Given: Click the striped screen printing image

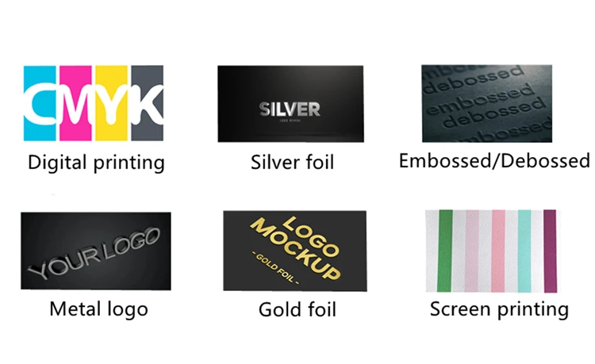Looking at the screenshot, I should (491, 251).
